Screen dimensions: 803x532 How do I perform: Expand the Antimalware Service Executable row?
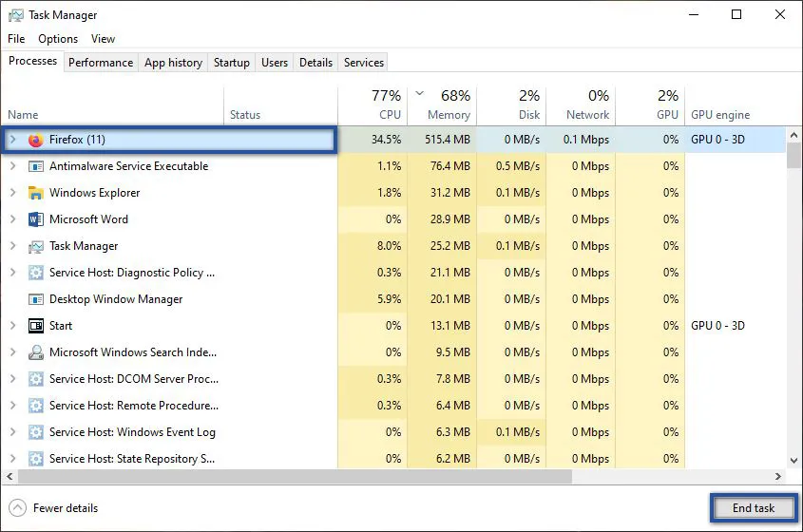point(12,166)
